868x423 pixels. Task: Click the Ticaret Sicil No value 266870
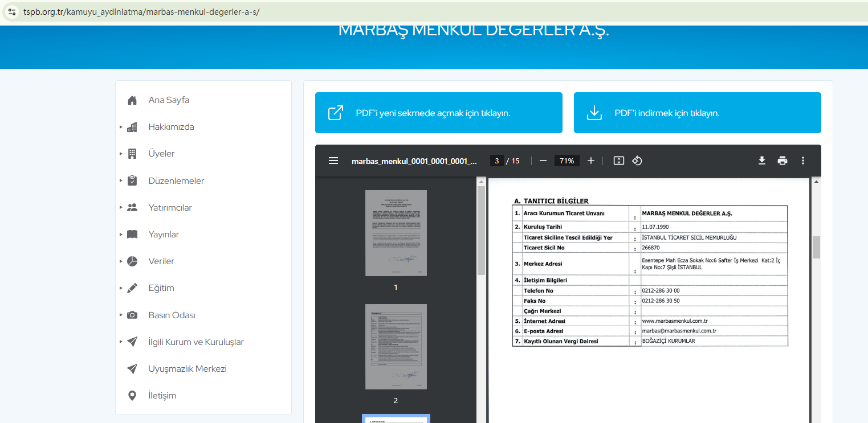tap(651, 248)
